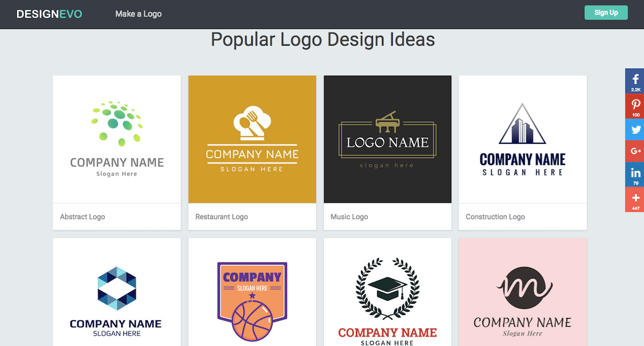This screenshot has width=644, height=346.
Task: Open the Abstract Logo thumbnail with green dots
Action: click(x=117, y=139)
